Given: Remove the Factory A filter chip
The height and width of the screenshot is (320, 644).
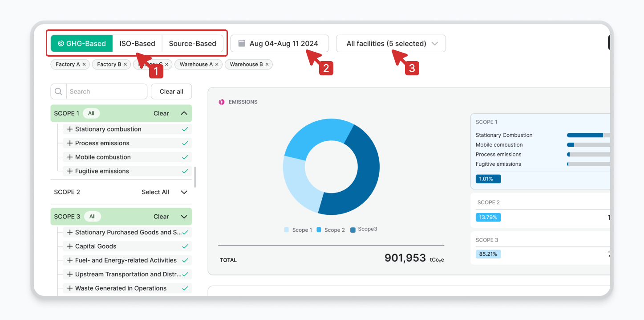Looking at the screenshot, I should pyautogui.click(x=84, y=65).
